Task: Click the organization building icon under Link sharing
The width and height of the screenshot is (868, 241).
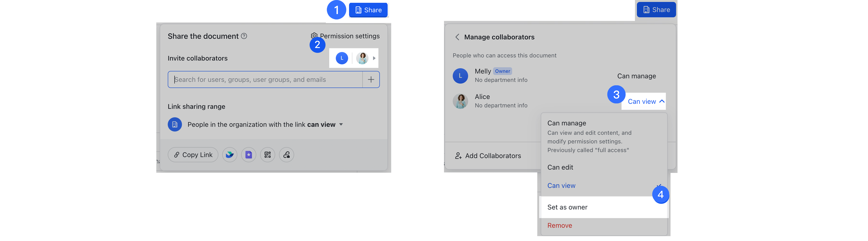Action: (175, 125)
